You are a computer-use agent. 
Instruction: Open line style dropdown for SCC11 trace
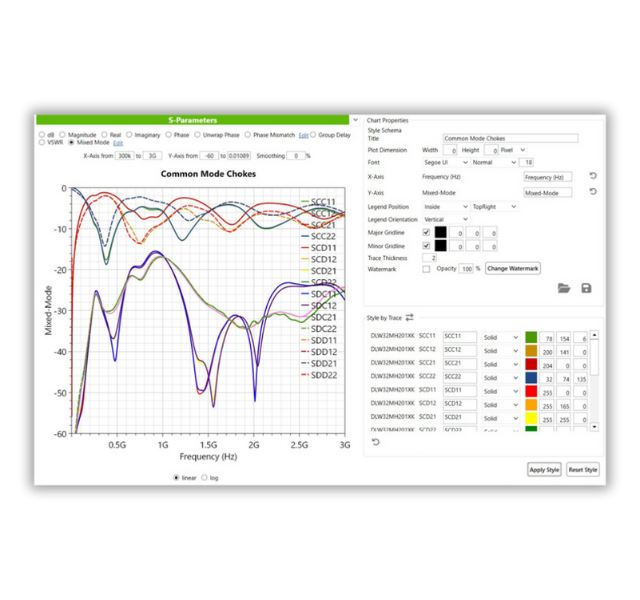(x=501, y=337)
